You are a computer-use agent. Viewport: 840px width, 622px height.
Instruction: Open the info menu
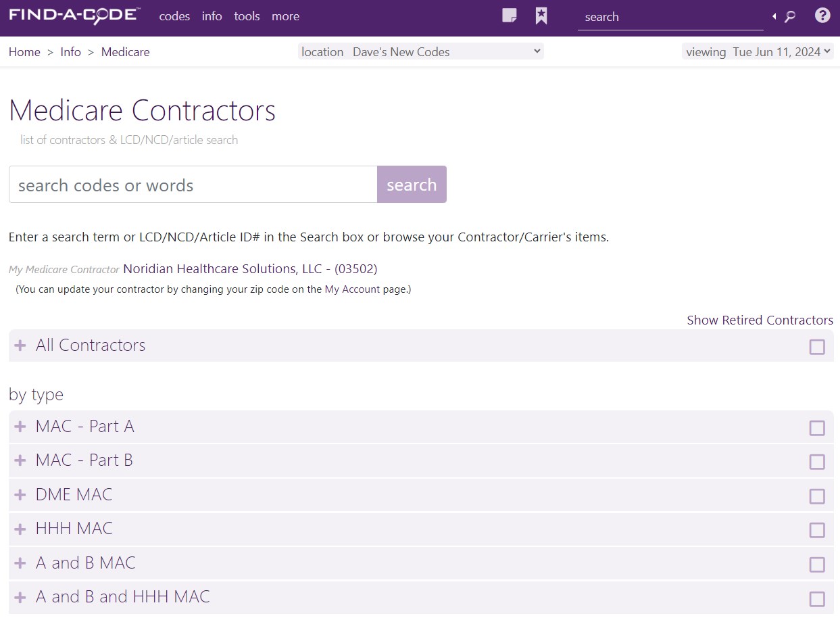click(212, 16)
